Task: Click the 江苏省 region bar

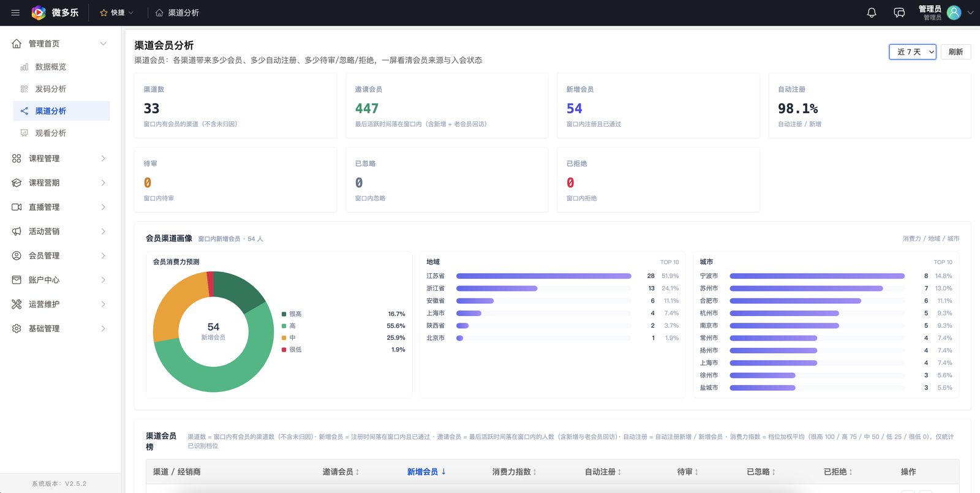Action: coord(544,276)
